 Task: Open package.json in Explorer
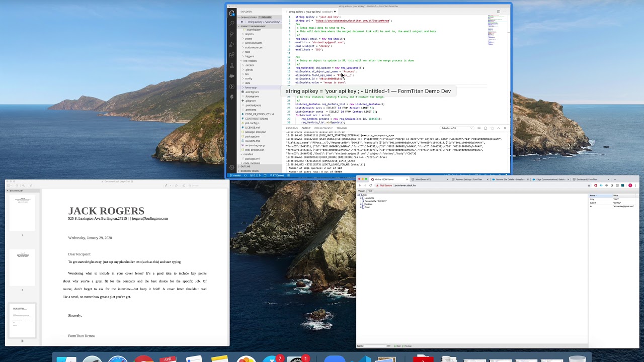pos(253,136)
